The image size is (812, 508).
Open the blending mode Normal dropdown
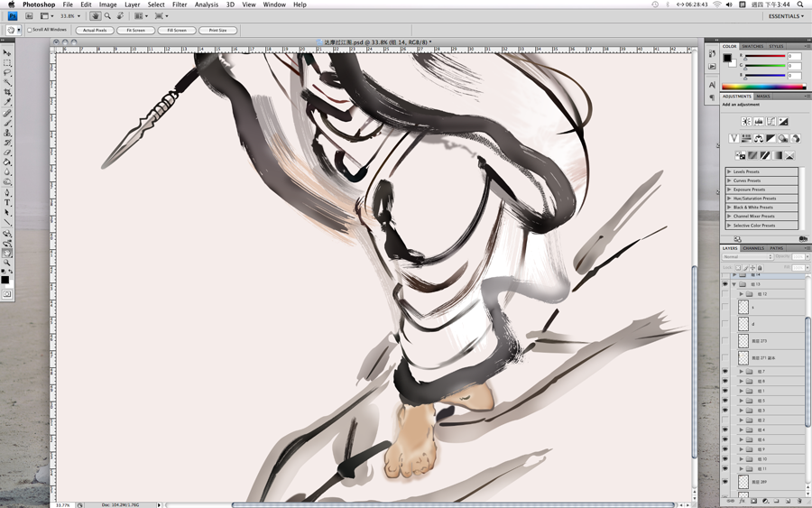(x=747, y=257)
